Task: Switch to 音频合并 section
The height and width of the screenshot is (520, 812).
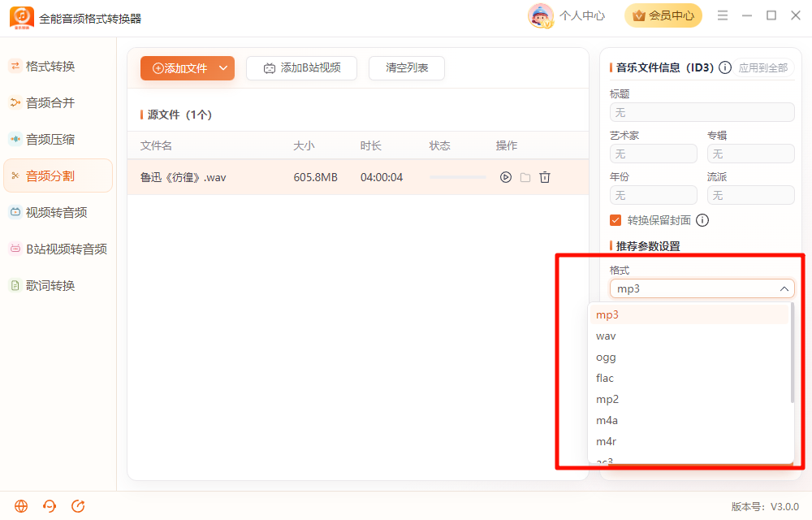Action: coord(58,103)
